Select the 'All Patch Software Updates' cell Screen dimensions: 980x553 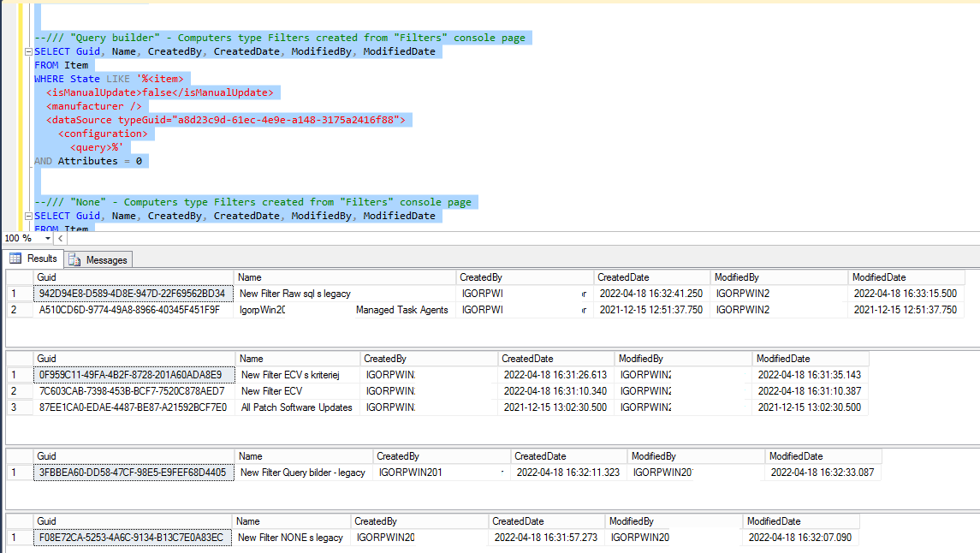pos(296,407)
